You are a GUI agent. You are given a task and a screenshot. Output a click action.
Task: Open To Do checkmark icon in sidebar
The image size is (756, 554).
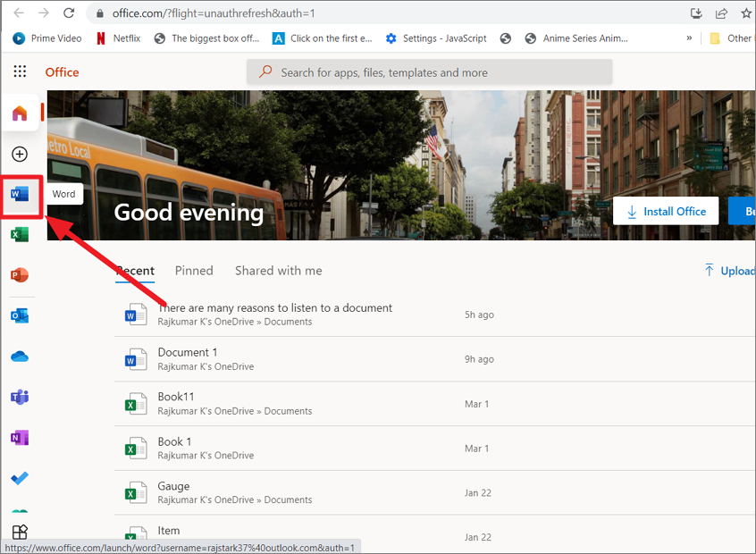pos(20,478)
